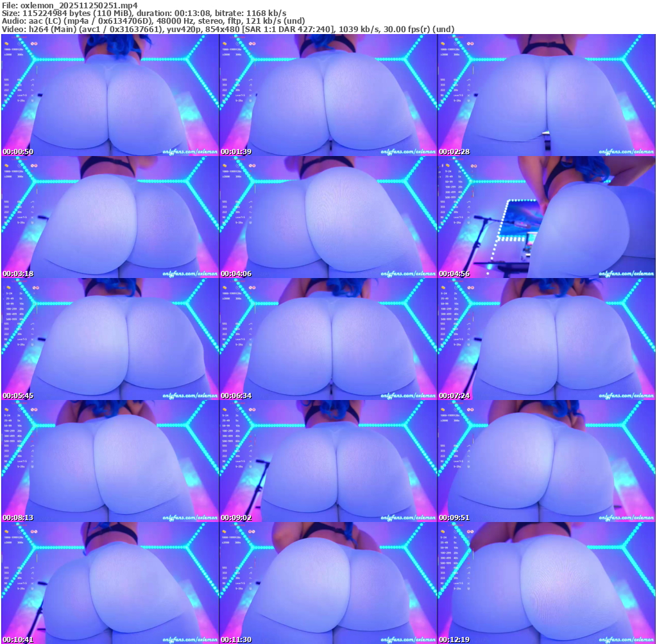Select the frame stamped 00:04:56
Viewport: 657px width, 644px height.
[547, 217]
